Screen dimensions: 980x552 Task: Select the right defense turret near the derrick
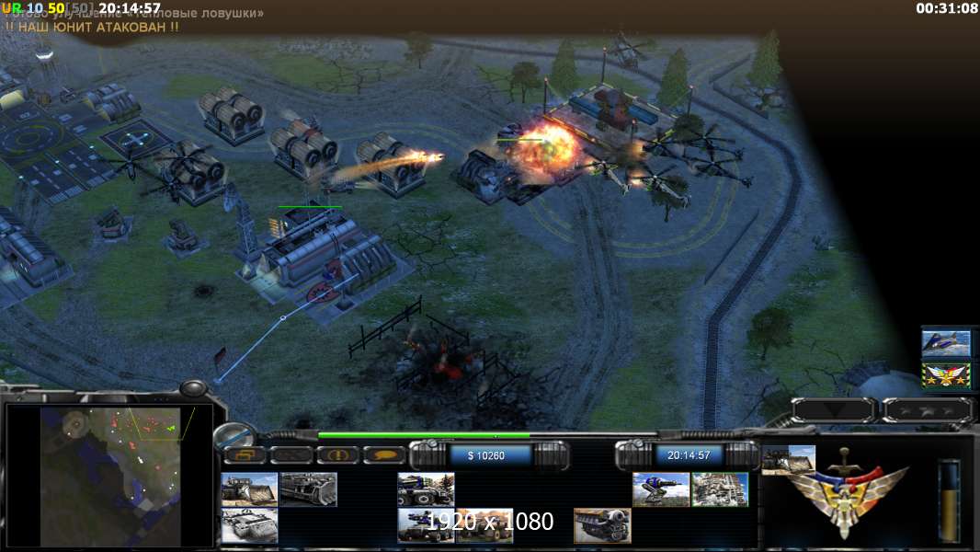pyautogui.click(x=183, y=237)
